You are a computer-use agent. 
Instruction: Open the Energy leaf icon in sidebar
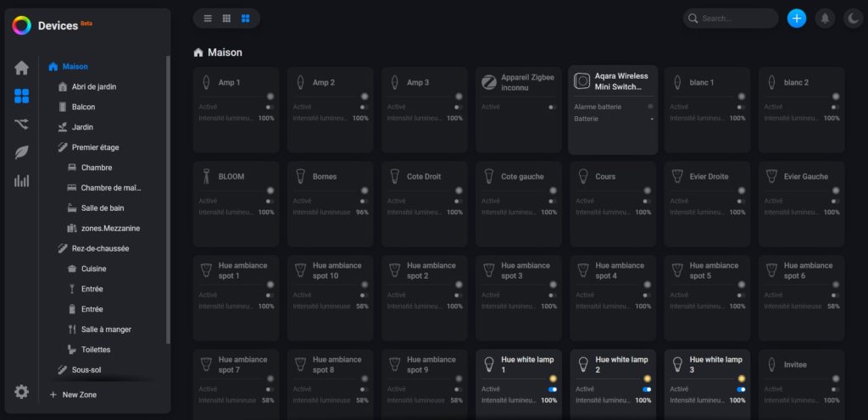(x=21, y=152)
